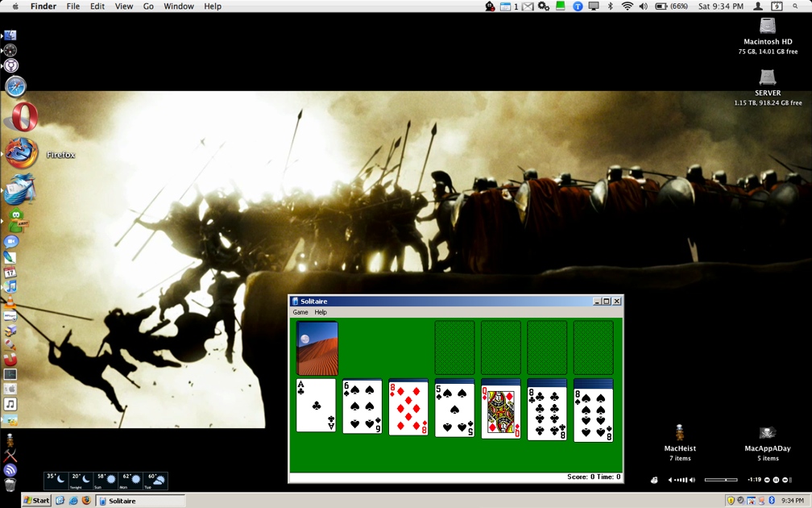Open Dashboard gauge icon in Dock

pos(10,50)
